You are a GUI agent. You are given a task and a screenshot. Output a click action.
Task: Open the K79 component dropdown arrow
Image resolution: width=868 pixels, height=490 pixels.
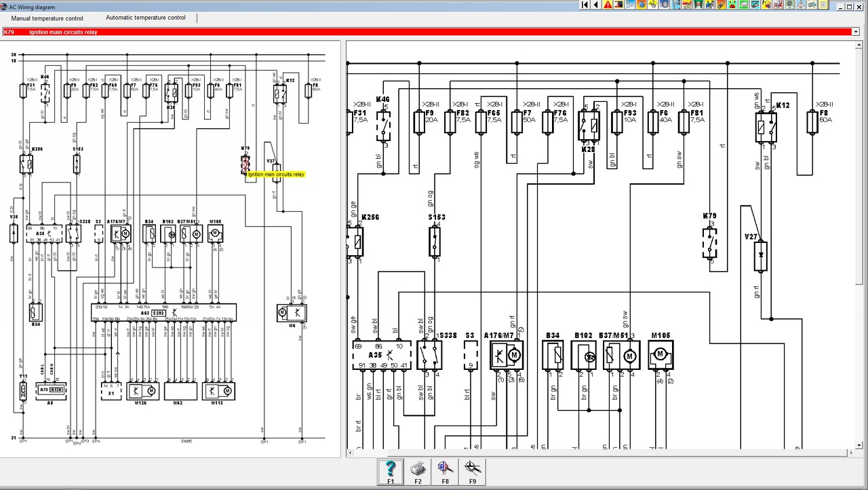tap(855, 32)
